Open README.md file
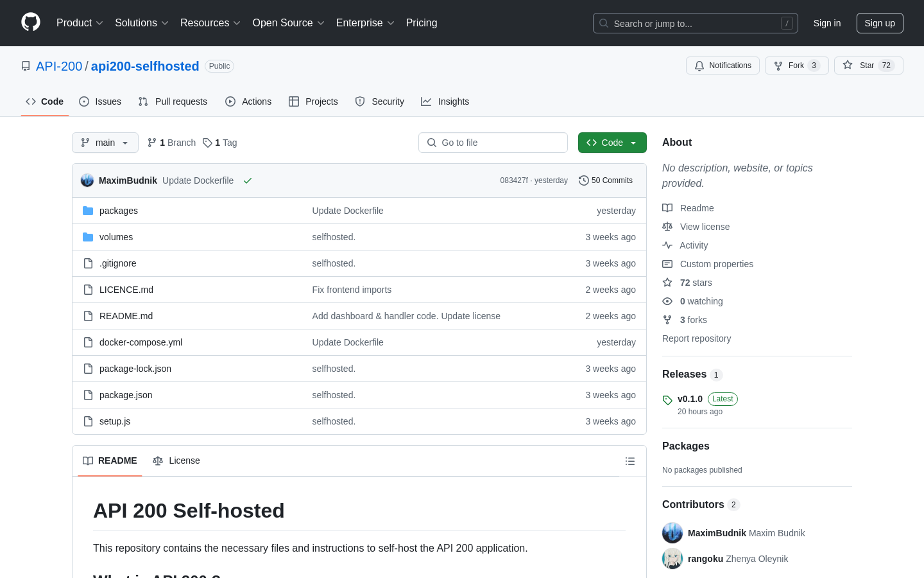The height and width of the screenshot is (578, 924). tap(126, 316)
